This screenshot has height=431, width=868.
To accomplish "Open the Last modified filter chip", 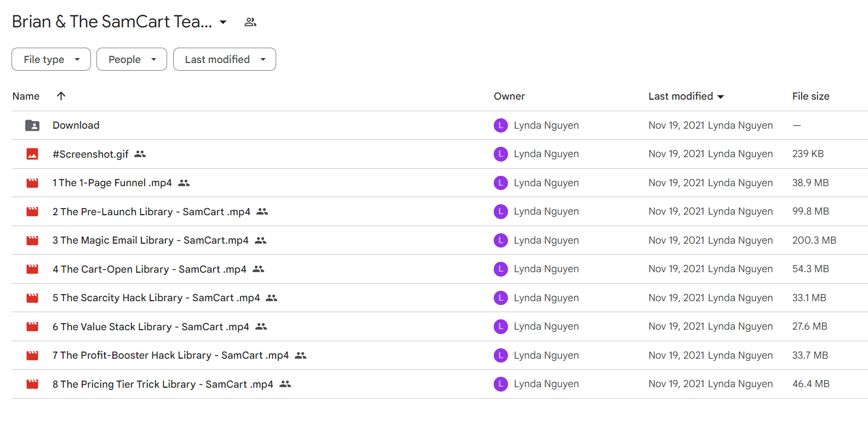I will [225, 59].
